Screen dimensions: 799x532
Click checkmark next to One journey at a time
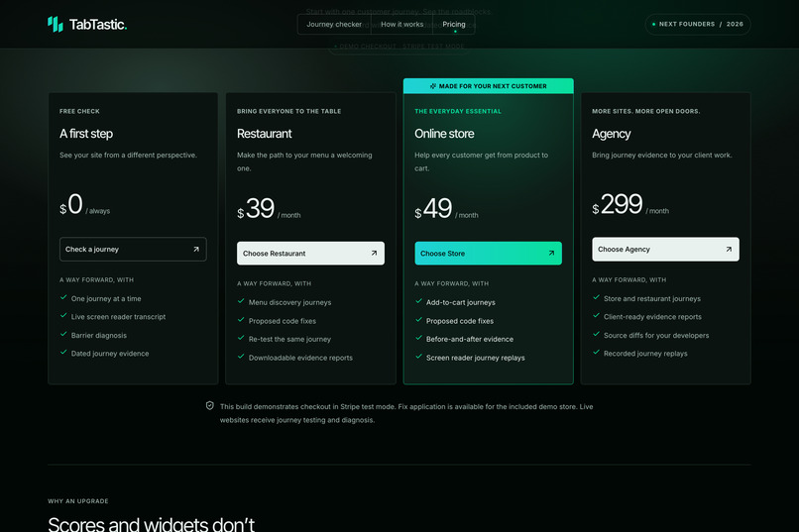pos(63,297)
